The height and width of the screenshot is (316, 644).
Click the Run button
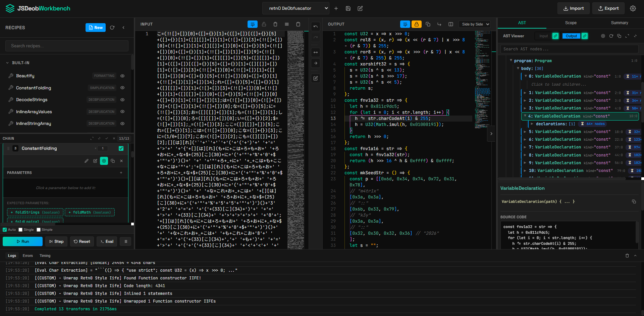point(23,241)
